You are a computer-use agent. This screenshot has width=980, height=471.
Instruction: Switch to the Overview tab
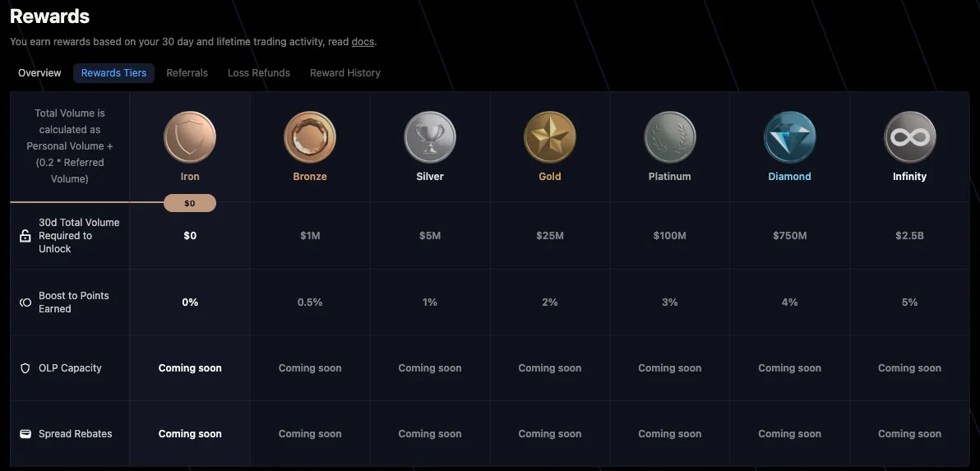[39, 73]
